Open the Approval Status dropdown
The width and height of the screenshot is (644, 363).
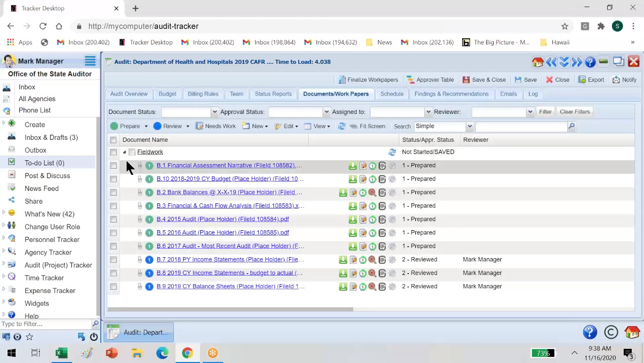pyautogui.click(x=326, y=112)
